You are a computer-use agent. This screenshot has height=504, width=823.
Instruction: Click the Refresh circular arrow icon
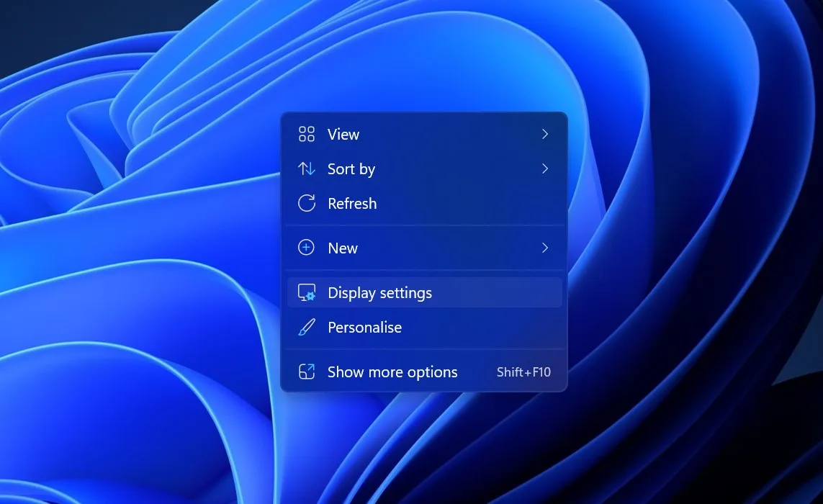(307, 203)
